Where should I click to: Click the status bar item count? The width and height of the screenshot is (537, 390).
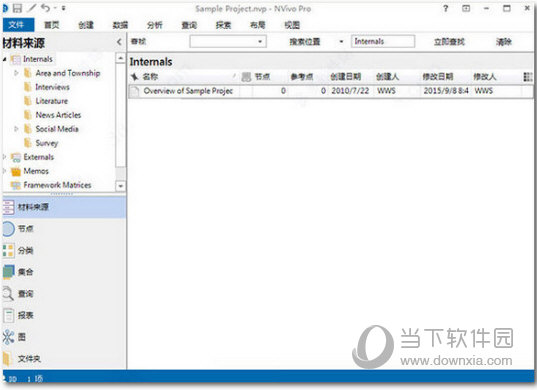tap(35, 379)
